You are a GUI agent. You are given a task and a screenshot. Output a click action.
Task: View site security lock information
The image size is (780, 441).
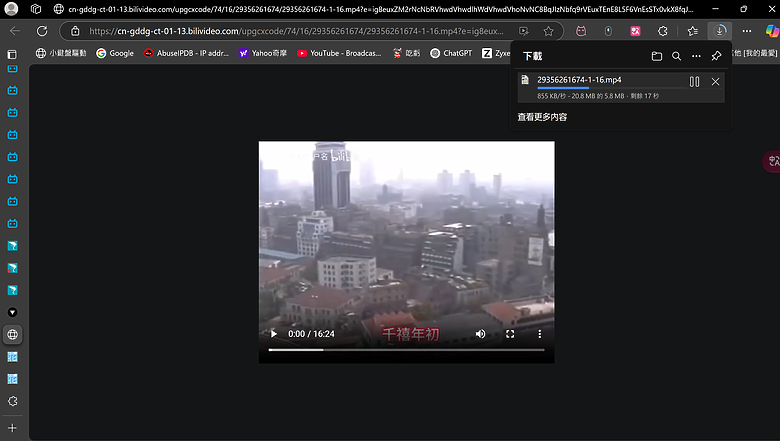tap(75, 31)
